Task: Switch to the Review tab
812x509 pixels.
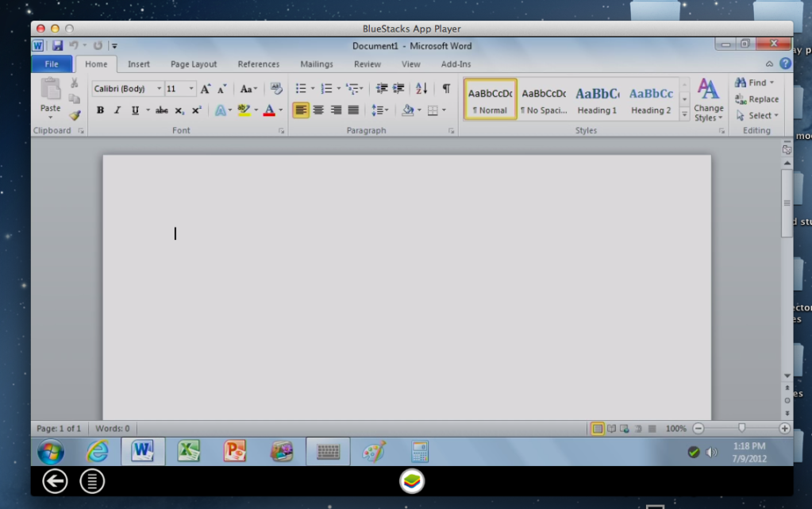Action: tap(368, 64)
